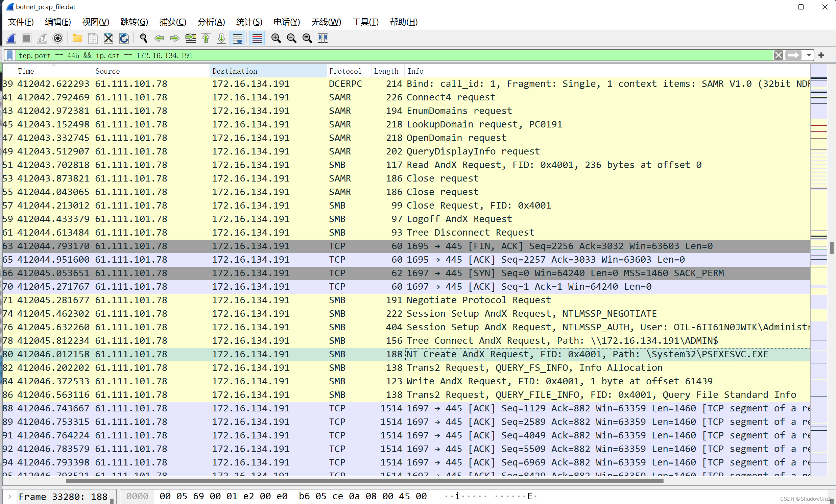Image resolution: width=836 pixels, height=504 pixels.
Task: Open the display filter history dropdown
Action: [x=809, y=55]
